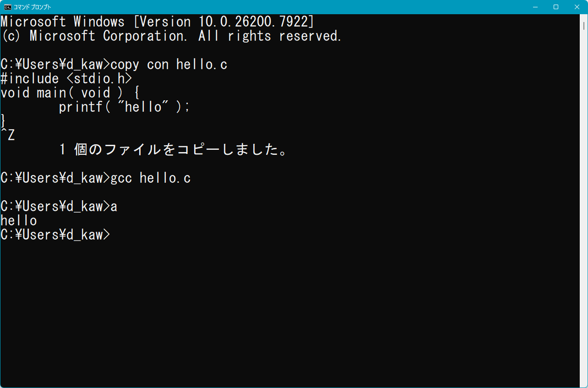Click the closing curly brace line
The width and height of the screenshot is (588, 388).
tap(3, 121)
